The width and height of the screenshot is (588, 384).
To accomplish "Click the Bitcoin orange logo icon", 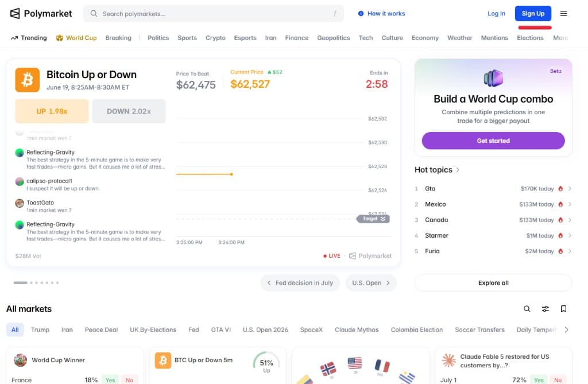I will 28,80.
